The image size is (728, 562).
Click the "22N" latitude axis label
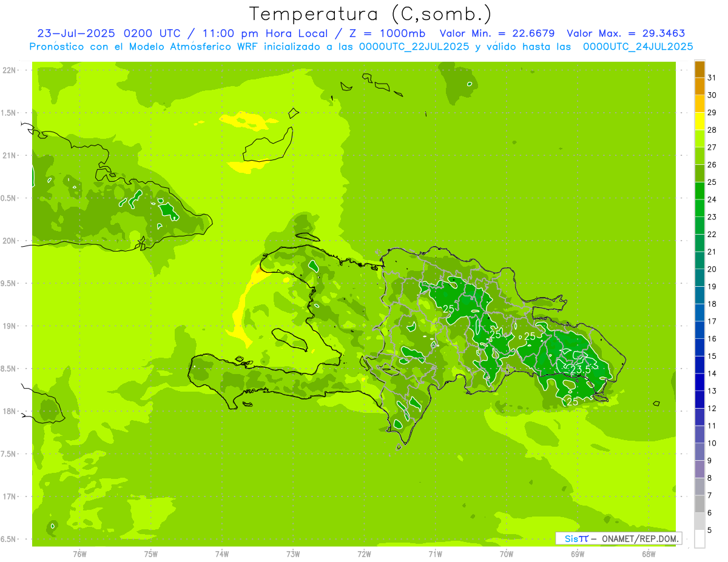(8, 70)
